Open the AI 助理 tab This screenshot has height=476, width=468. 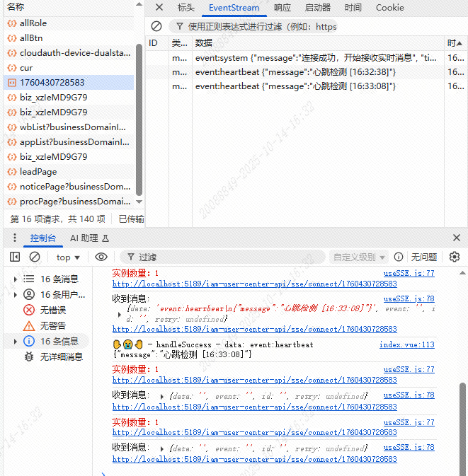pyautogui.click(x=89, y=238)
